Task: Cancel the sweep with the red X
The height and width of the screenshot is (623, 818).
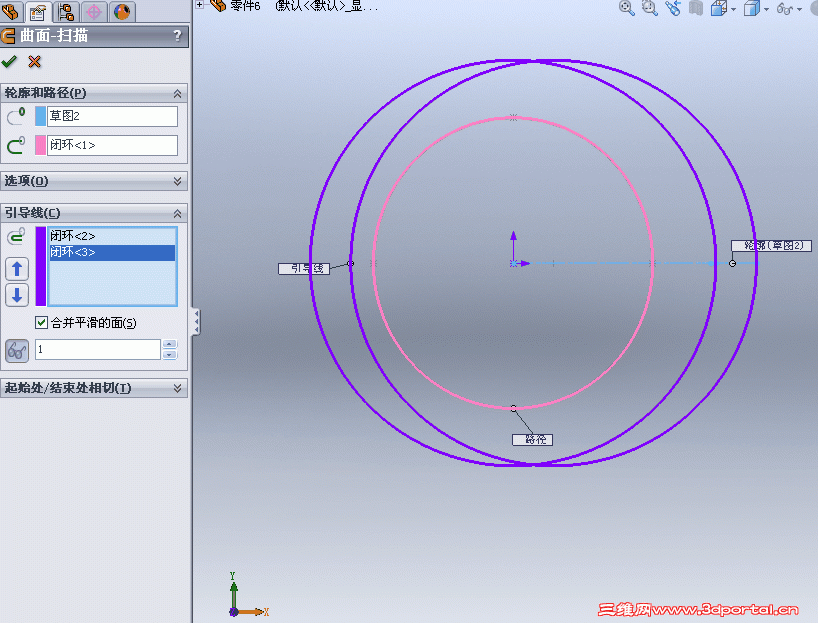Action: (34, 62)
